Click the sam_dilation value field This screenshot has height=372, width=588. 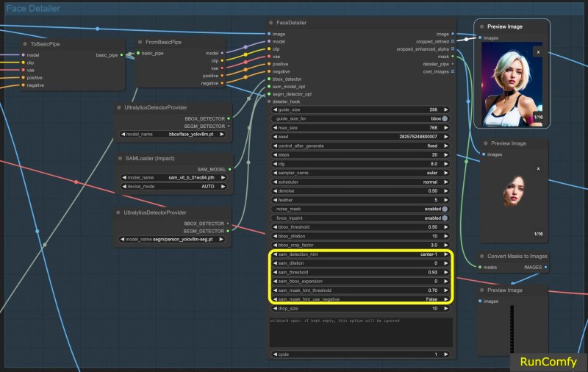tap(360, 263)
